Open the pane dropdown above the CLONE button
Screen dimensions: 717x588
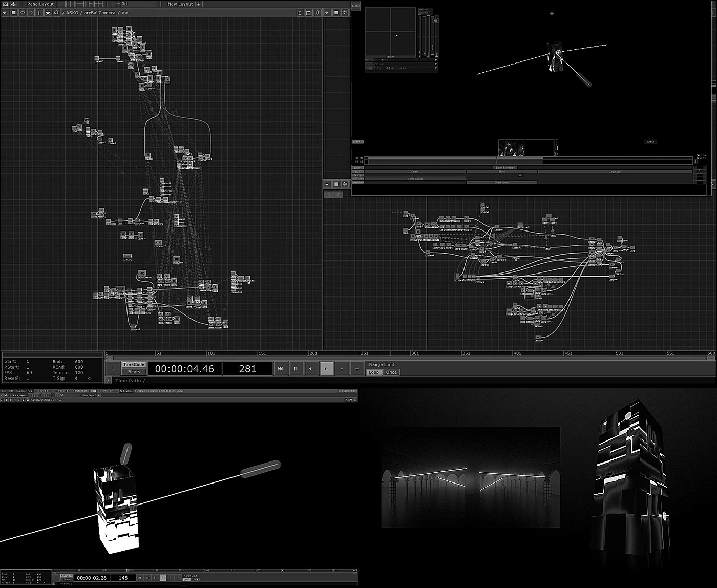coord(327,184)
